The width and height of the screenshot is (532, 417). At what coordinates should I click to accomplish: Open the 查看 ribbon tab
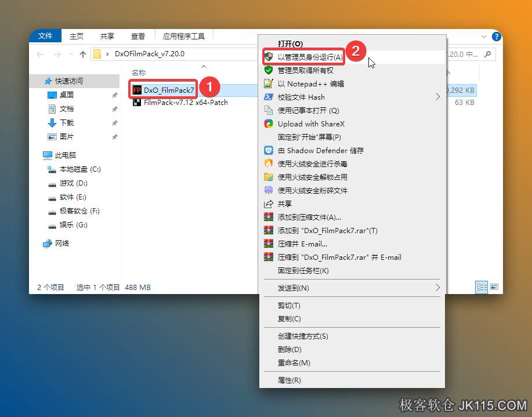(138, 36)
